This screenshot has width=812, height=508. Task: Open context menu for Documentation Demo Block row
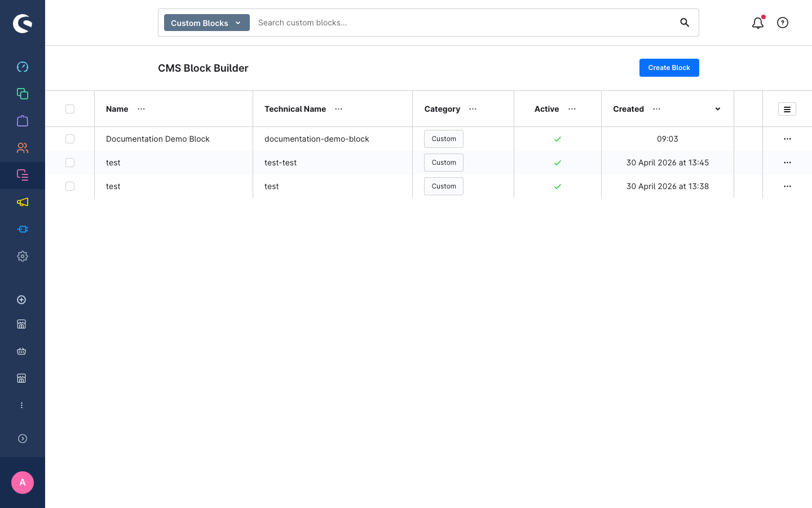click(x=787, y=139)
